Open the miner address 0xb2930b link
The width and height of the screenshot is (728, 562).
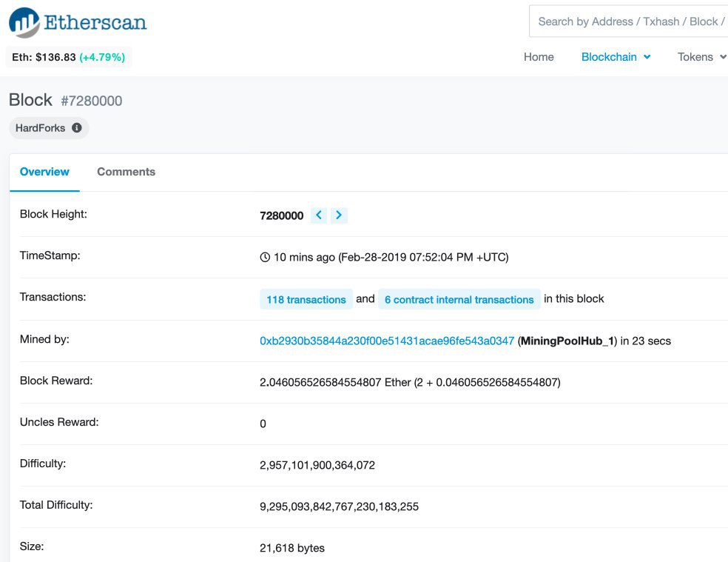(386, 341)
